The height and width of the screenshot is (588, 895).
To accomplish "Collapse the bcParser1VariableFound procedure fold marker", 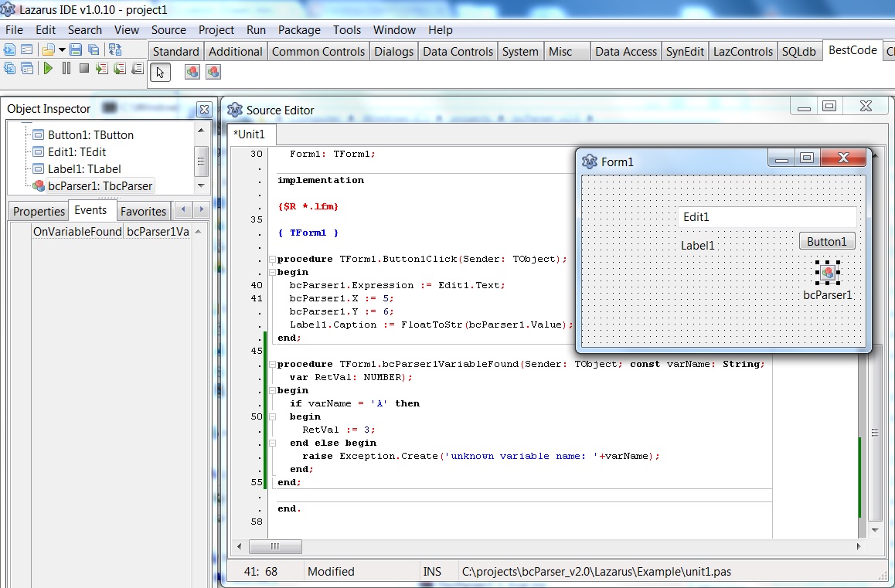I will [x=271, y=364].
